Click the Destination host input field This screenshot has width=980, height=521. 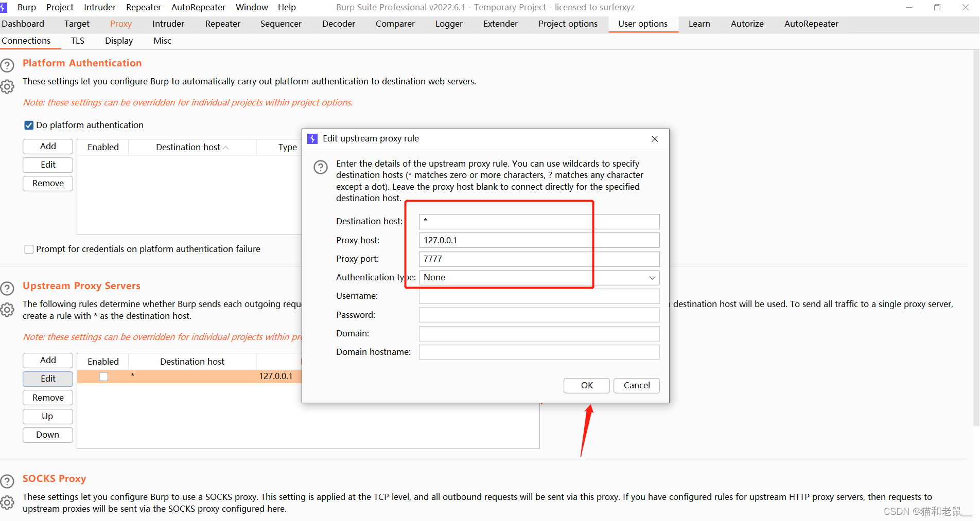point(539,222)
